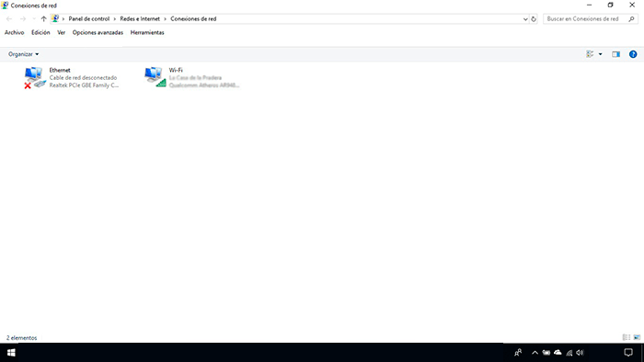
Task: Refresh the Conexiones de red view
Action: click(534, 19)
